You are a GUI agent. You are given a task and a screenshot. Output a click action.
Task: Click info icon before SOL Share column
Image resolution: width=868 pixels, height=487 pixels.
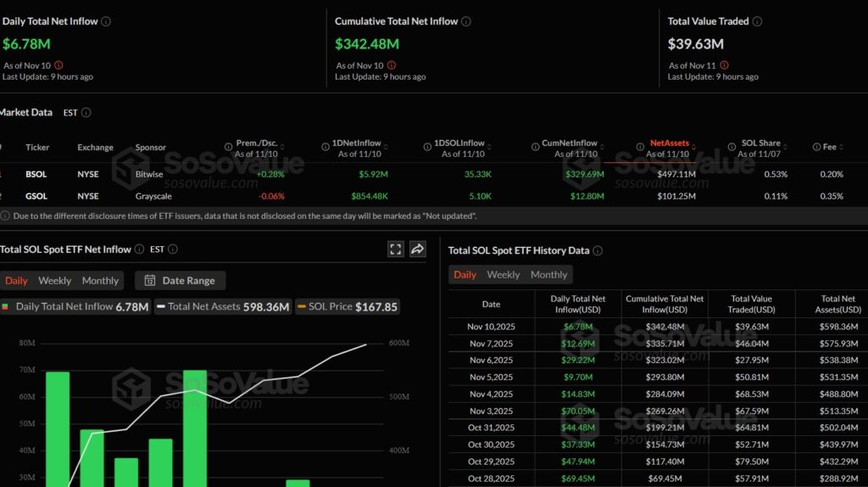click(x=732, y=147)
